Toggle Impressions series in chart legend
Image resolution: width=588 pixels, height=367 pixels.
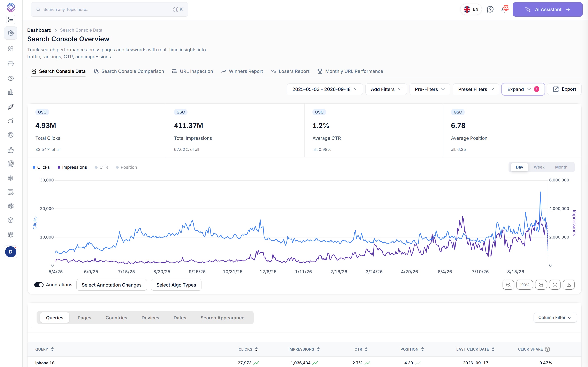tap(72, 167)
